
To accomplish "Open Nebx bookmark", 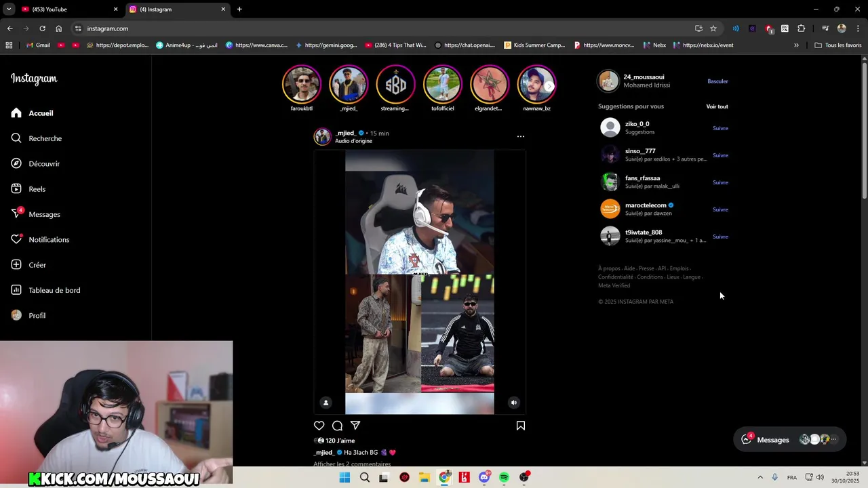I will tap(654, 45).
